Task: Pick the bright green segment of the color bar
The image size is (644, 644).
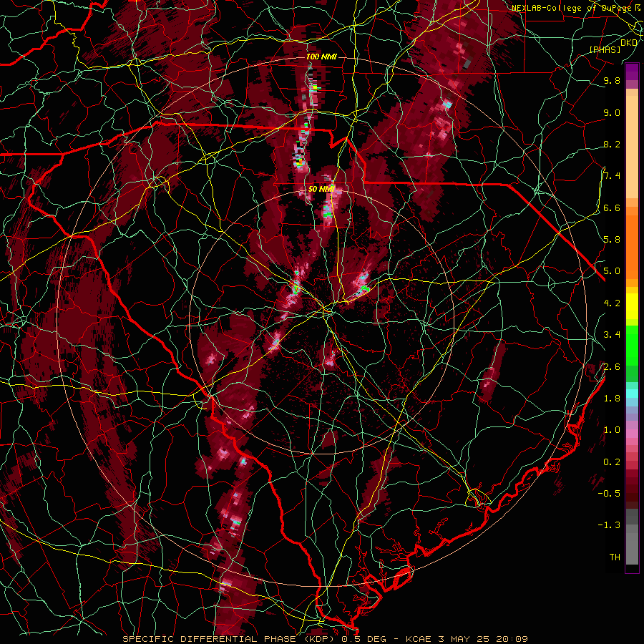Action: (x=632, y=345)
